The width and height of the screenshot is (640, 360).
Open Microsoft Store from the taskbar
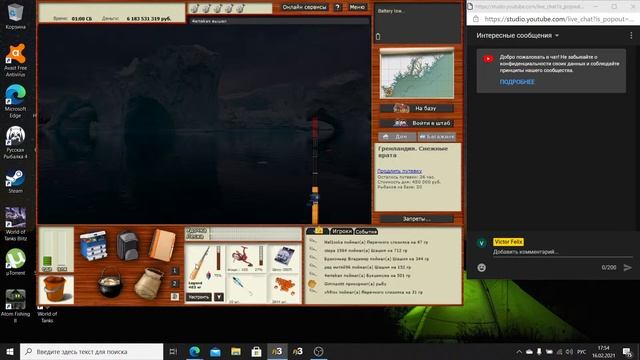pos(256,351)
